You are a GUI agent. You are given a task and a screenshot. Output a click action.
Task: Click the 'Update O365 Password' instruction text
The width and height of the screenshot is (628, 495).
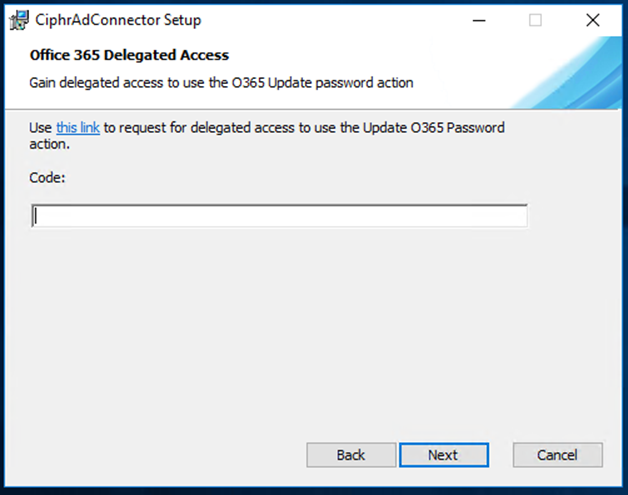(x=434, y=128)
